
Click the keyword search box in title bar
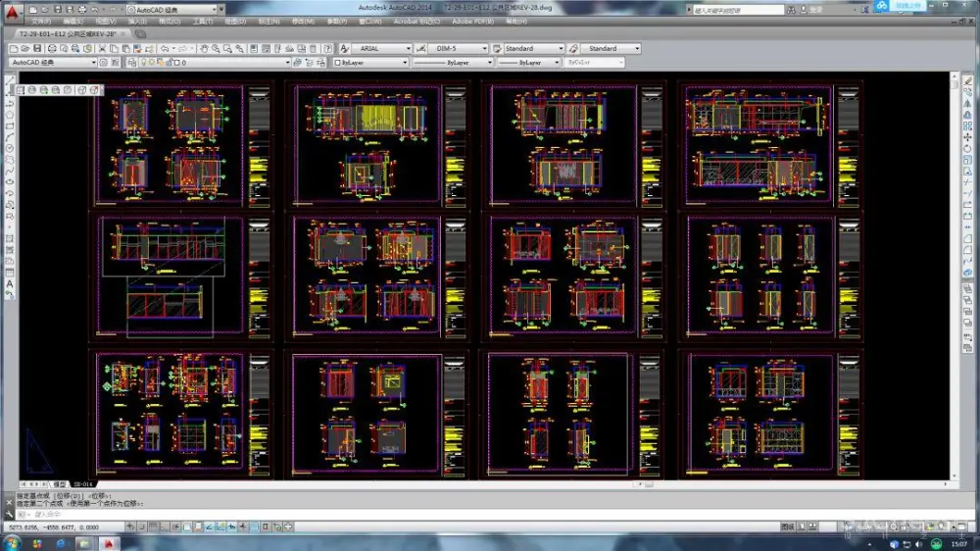click(x=737, y=9)
